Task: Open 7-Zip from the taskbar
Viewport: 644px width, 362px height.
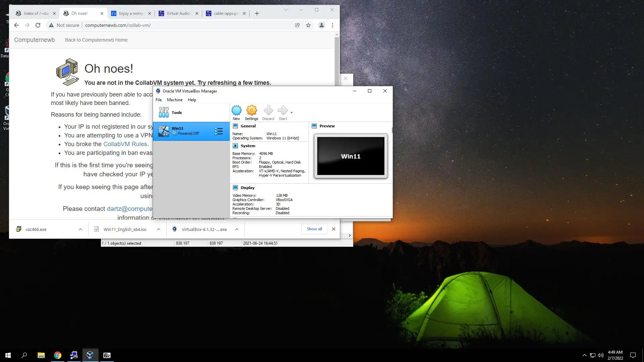Action: (x=107, y=355)
